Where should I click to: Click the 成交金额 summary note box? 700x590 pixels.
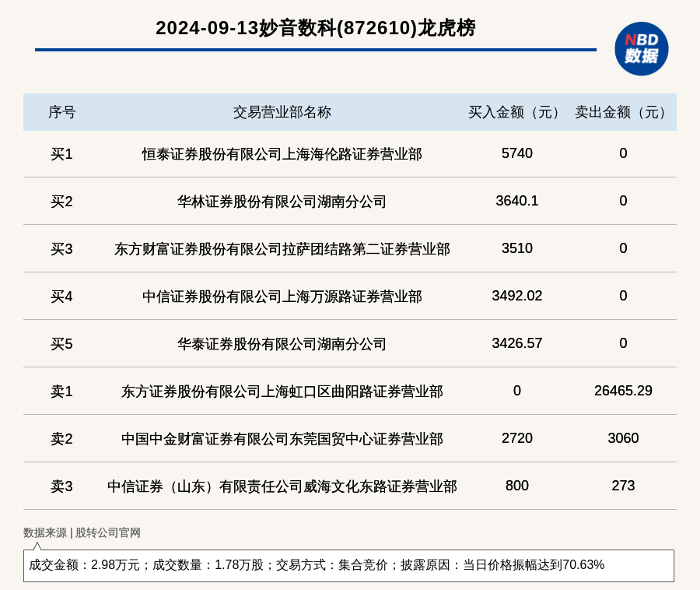tap(348, 565)
